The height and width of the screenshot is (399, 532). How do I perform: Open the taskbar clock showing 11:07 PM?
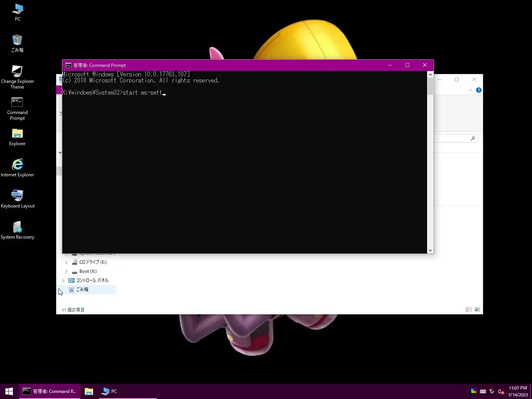click(x=518, y=391)
